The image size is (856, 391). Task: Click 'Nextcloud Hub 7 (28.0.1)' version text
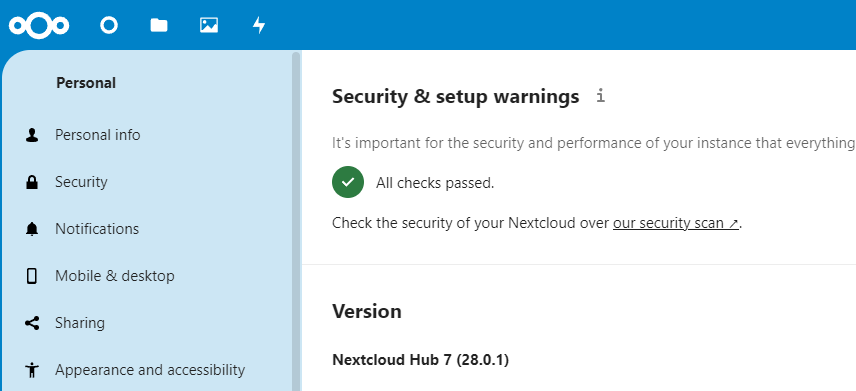tap(420, 360)
